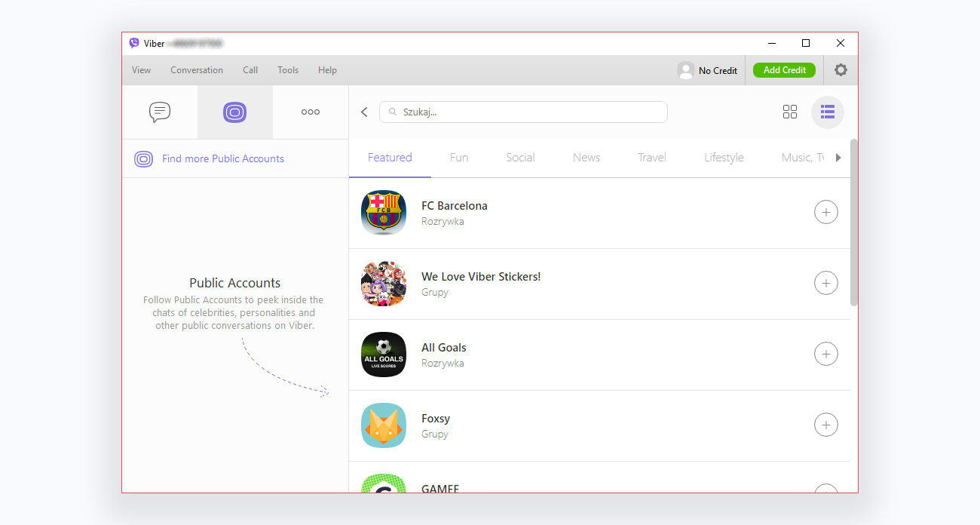
Task: Go back using the left arrow
Action: click(x=364, y=112)
